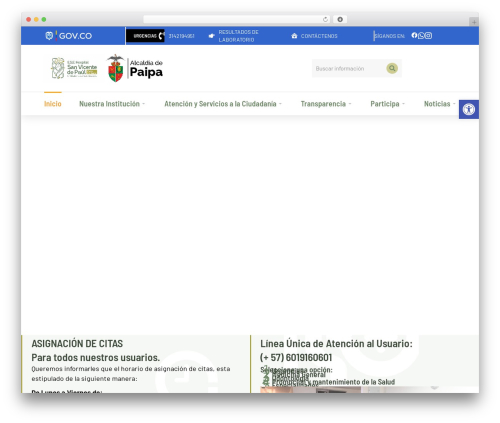Open the accessibility tools widget

tap(469, 109)
